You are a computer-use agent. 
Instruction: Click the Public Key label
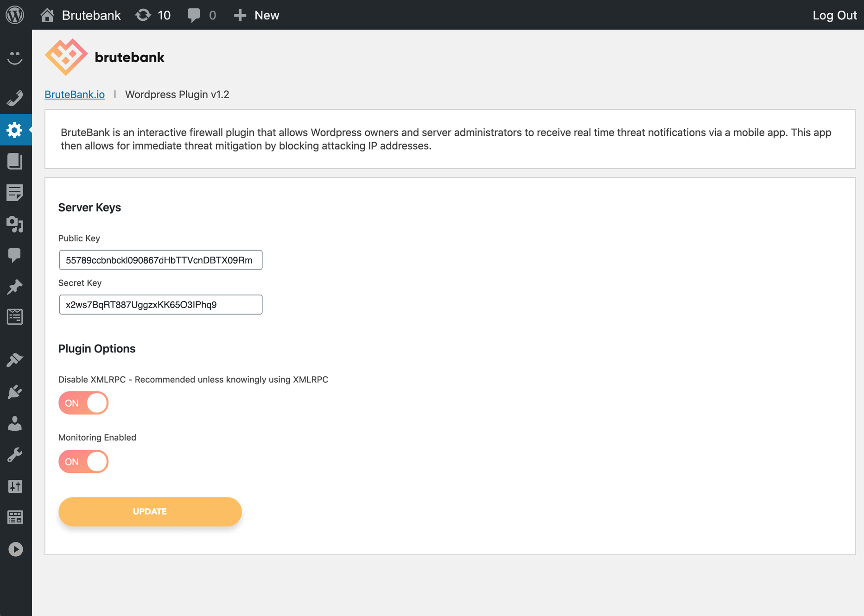79,238
